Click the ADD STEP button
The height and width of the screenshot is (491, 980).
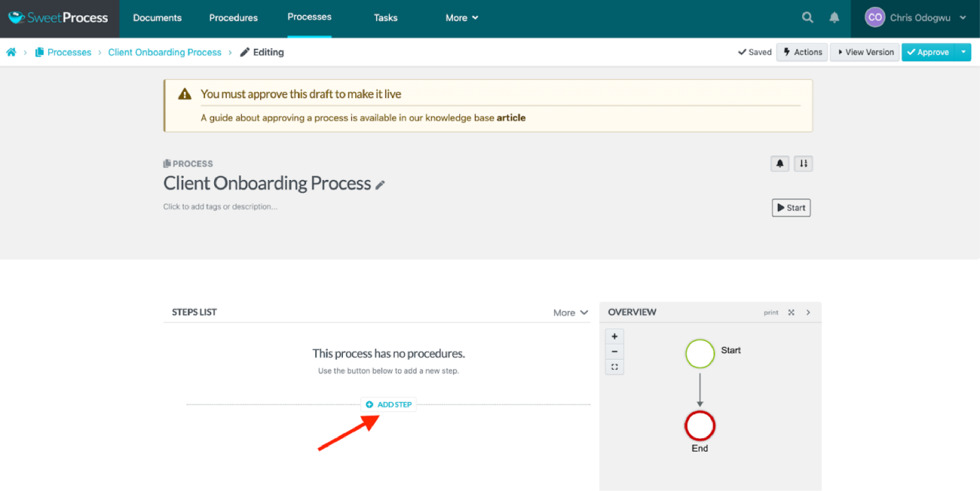point(388,405)
